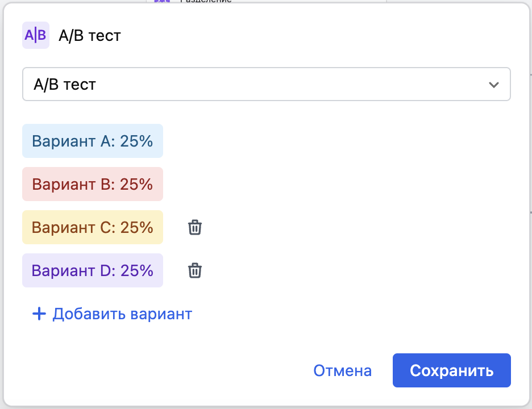Click the plus icon before Добавить вариант
532x409 pixels.
[38, 314]
